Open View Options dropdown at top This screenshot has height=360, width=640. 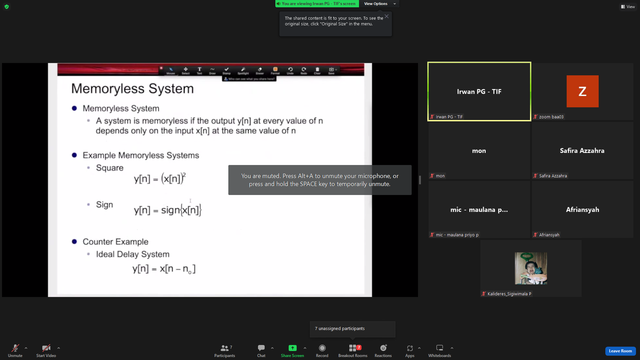[379, 4]
